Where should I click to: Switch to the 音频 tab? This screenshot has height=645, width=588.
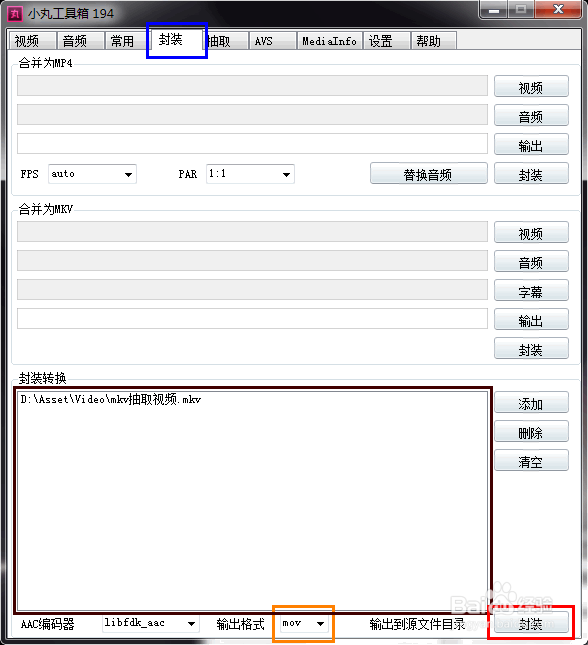click(x=80, y=41)
